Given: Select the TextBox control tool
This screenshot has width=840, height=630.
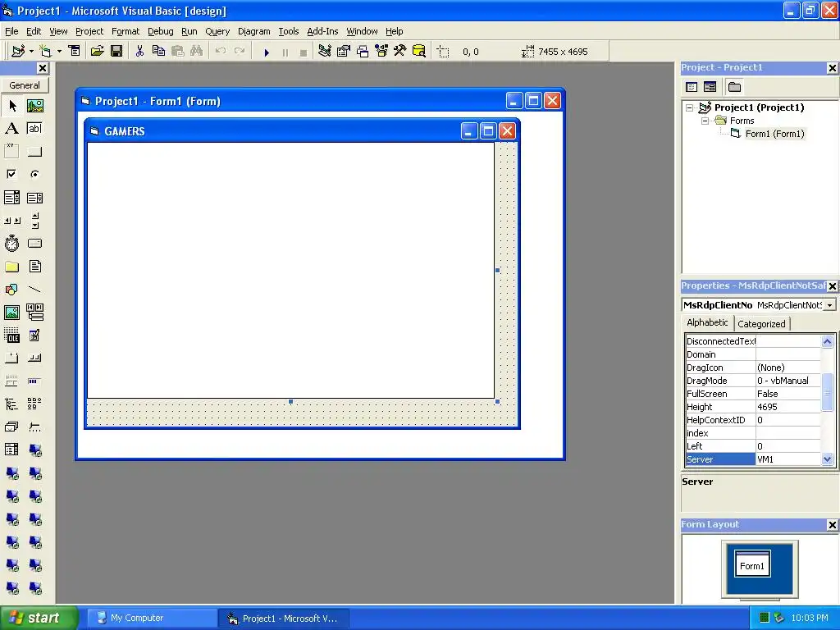Looking at the screenshot, I should [x=34, y=129].
